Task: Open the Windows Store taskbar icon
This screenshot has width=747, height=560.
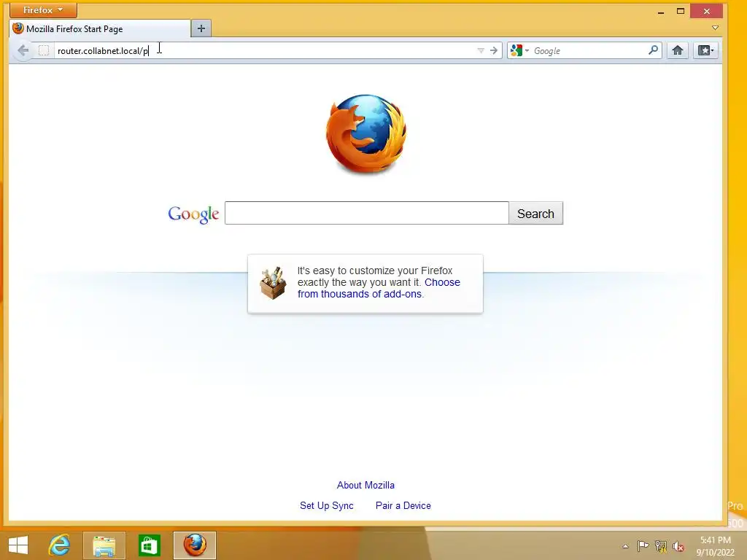Action: (x=149, y=545)
